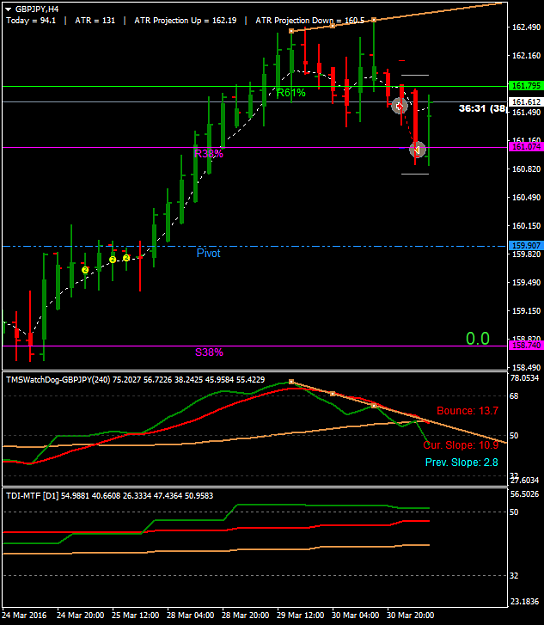Click the 159.490 price scale value

pyautogui.click(x=526, y=282)
